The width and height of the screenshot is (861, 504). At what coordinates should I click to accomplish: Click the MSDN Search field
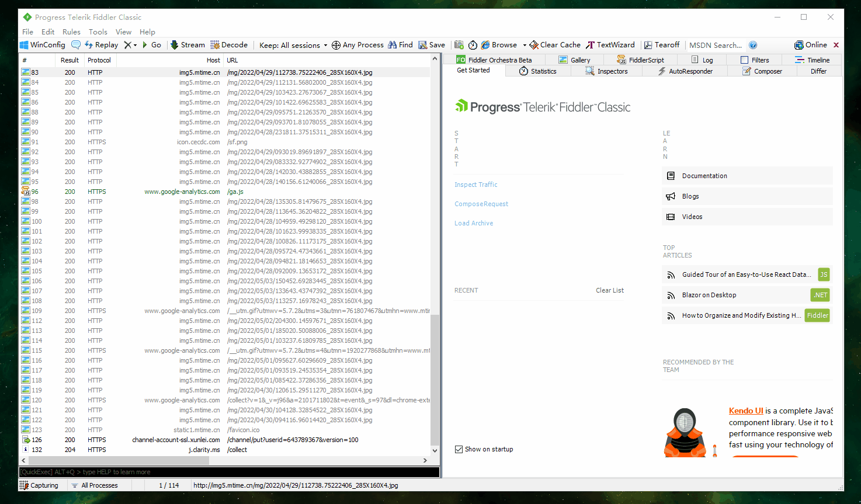tap(716, 45)
